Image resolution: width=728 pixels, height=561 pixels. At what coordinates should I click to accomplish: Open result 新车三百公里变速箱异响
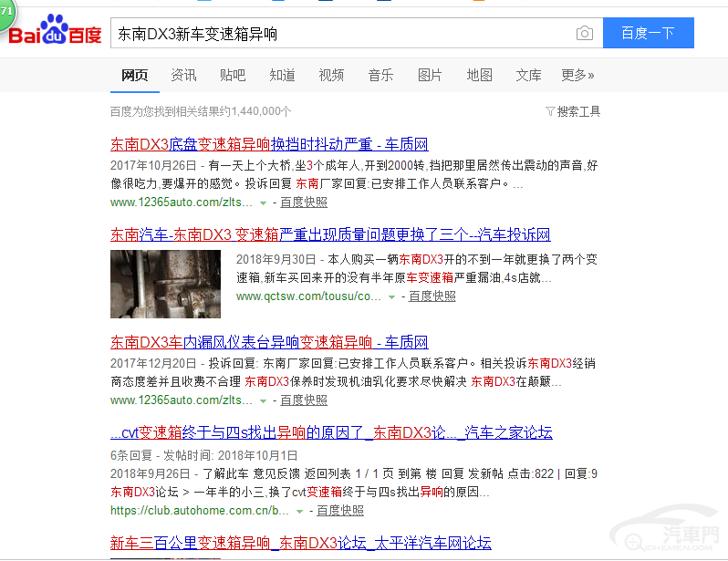tap(301, 543)
